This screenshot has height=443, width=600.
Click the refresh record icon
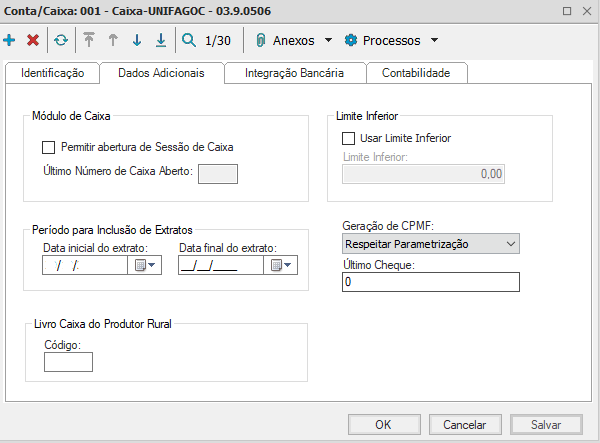[x=61, y=41]
